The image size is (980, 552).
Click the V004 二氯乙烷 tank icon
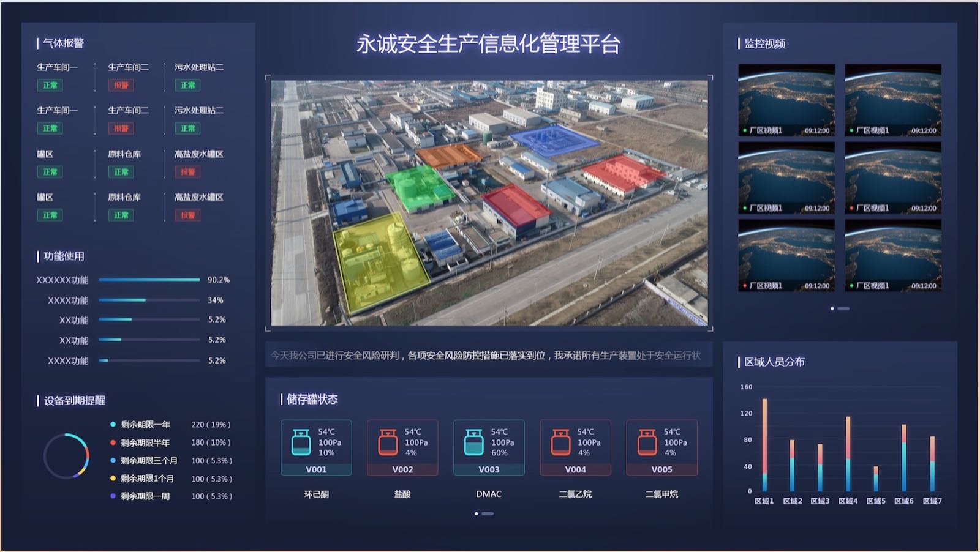(560, 442)
